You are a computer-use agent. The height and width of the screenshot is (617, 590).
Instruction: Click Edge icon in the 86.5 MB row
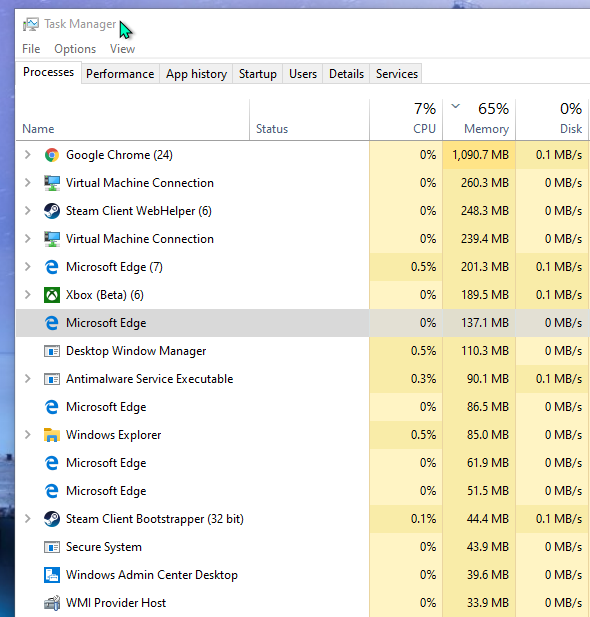(x=52, y=406)
